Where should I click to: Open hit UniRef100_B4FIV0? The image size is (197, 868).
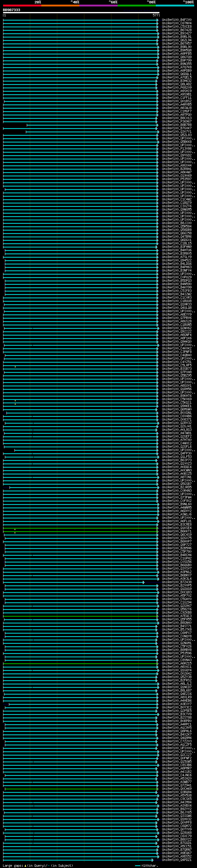tap(176, 20)
